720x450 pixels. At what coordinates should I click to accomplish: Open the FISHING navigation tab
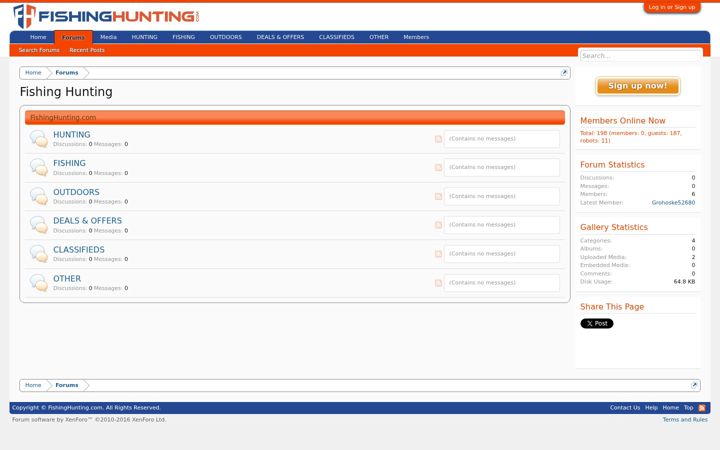tap(184, 37)
